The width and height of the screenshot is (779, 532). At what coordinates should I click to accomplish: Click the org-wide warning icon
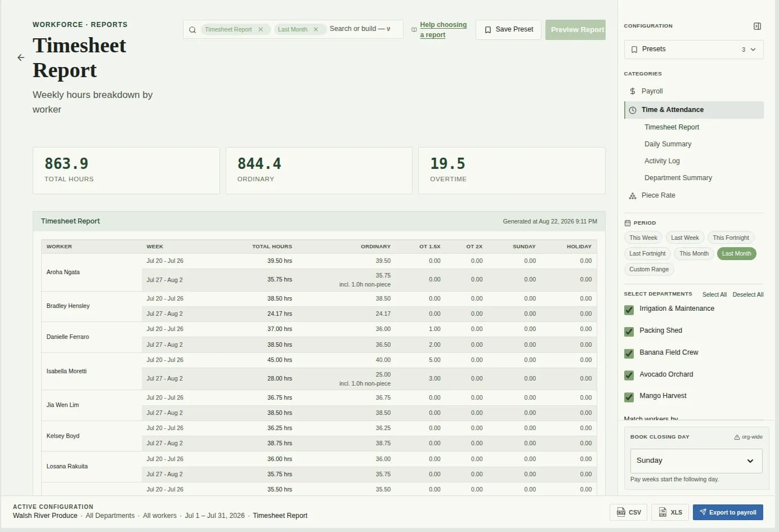pos(737,437)
